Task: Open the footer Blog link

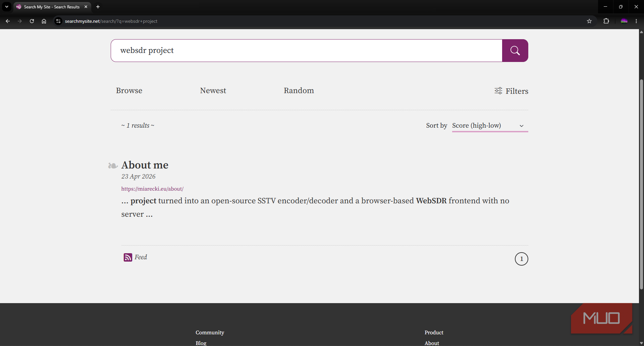Action: click(x=201, y=343)
